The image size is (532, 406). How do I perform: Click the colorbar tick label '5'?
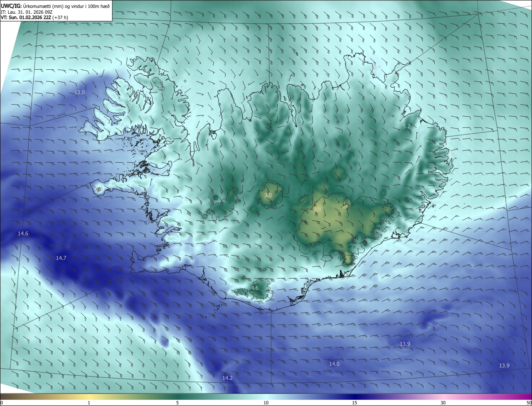pyautogui.click(x=177, y=403)
